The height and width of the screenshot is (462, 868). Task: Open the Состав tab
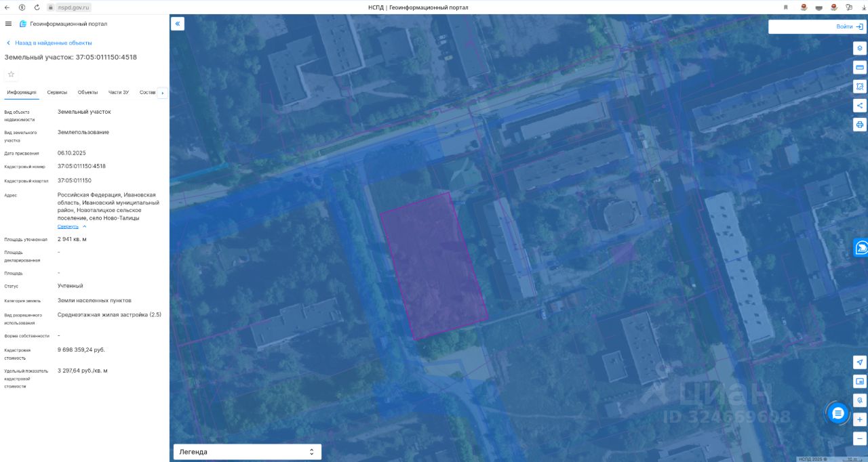tap(147, 92)
